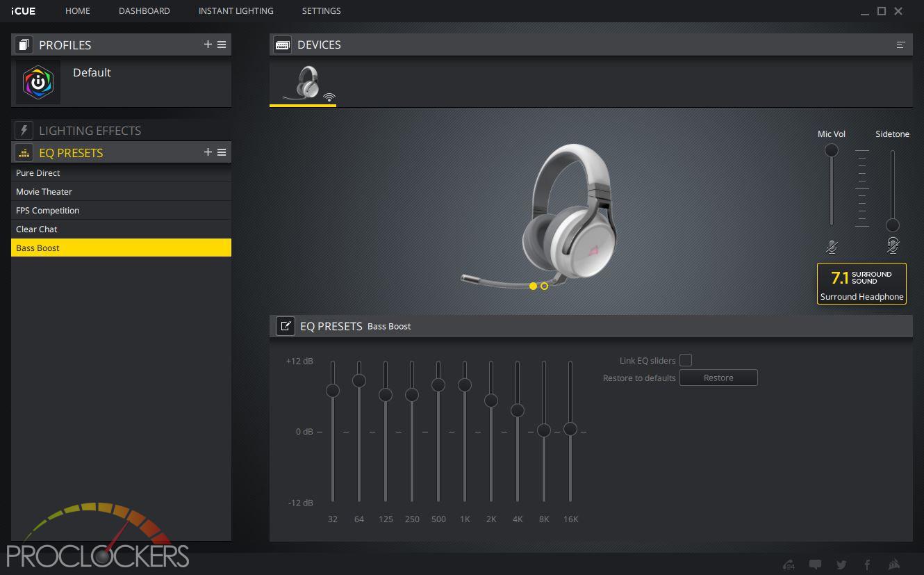Click the 64 Hz EQ slider knob

tap(359, 380)
